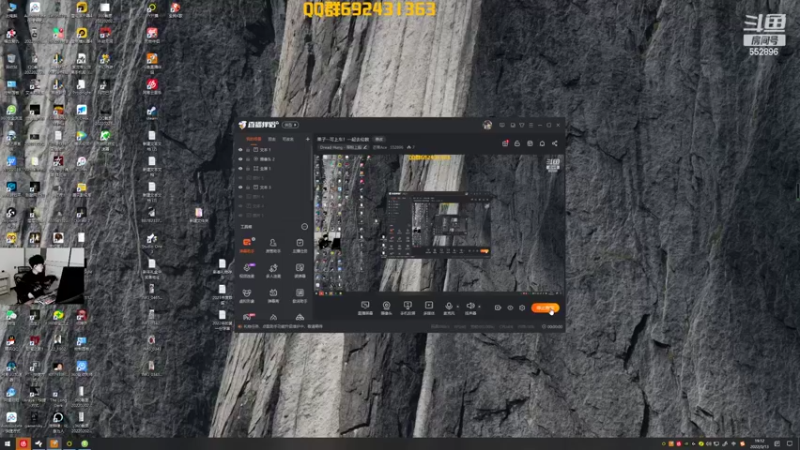Hide the 文本 1 source with its eye icon

coord(240,150)
